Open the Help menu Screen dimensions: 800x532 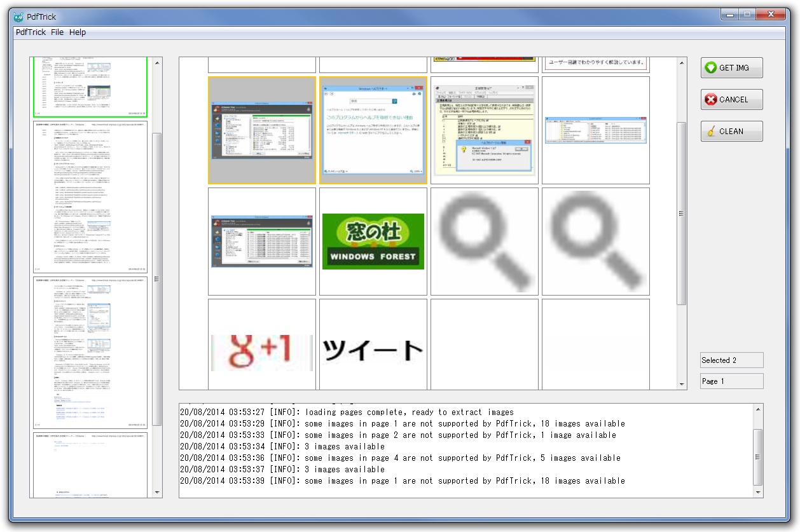click(x=78, y=32)
